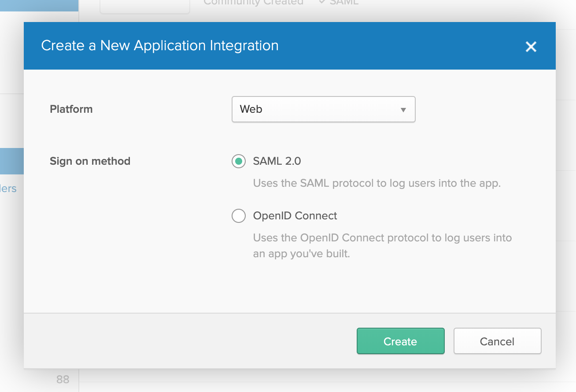Viewport: 576px width, 392px height.
Task: Click the app logo placeholder box behind the modal
Action: [x=145, y=4]
